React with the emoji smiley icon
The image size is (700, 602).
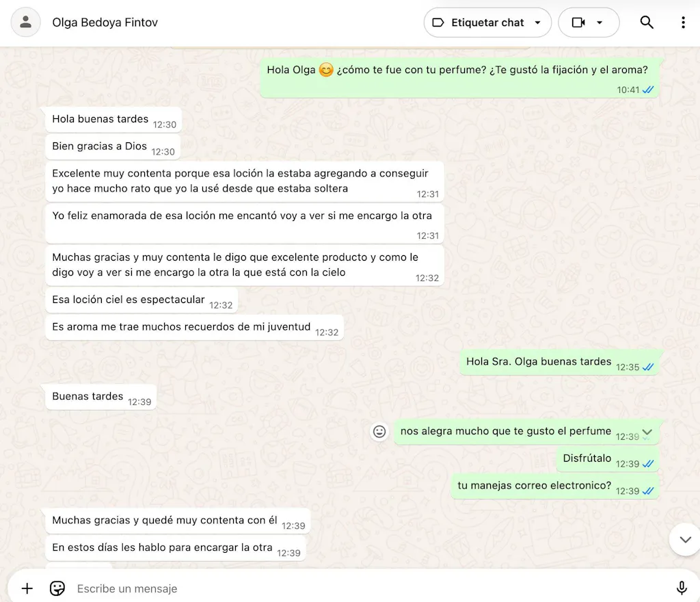coord(379,432)
